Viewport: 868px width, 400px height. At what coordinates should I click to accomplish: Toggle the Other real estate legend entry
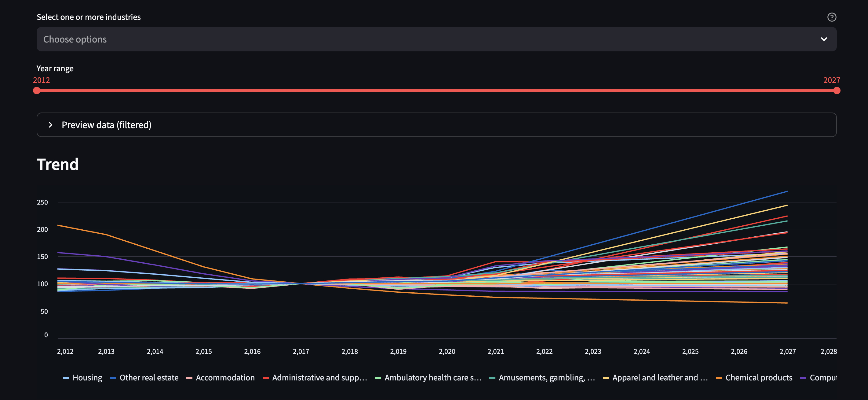click(x=149, y=377)
